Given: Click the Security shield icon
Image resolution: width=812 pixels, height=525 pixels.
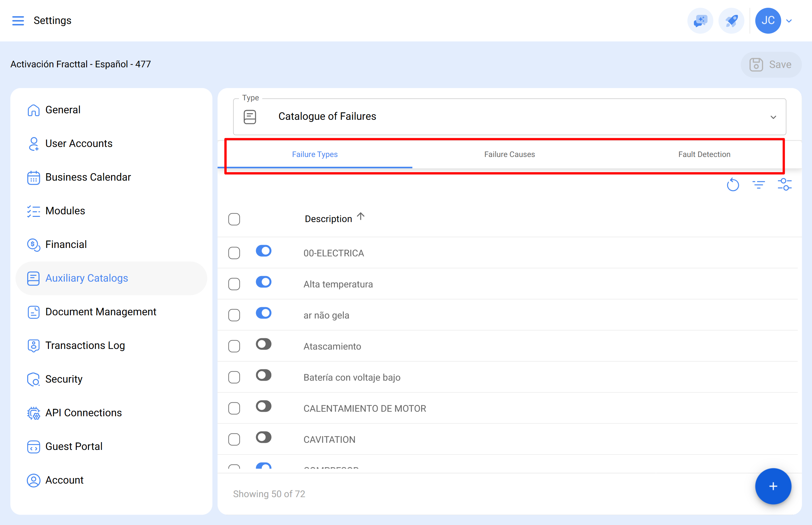Looking at the screenshot, I should 33,379.
